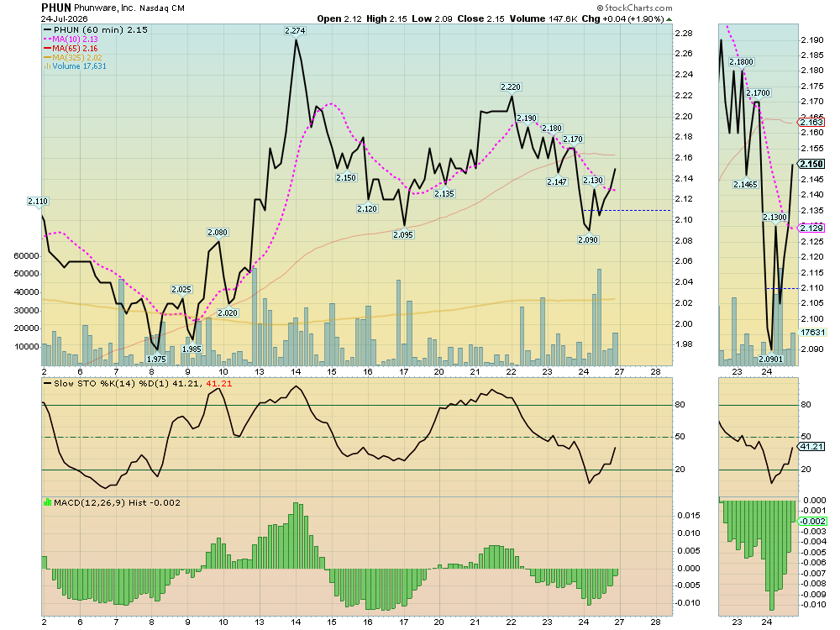Screen dimensions: 840x630
Task: Click the volume bars icon in legend
Action: pos(47,66)
